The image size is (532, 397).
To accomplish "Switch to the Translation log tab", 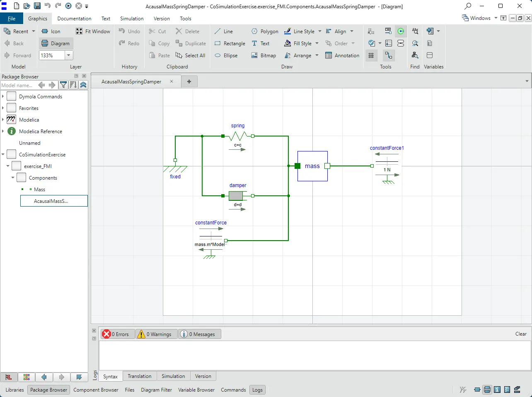I will point(140,376).
